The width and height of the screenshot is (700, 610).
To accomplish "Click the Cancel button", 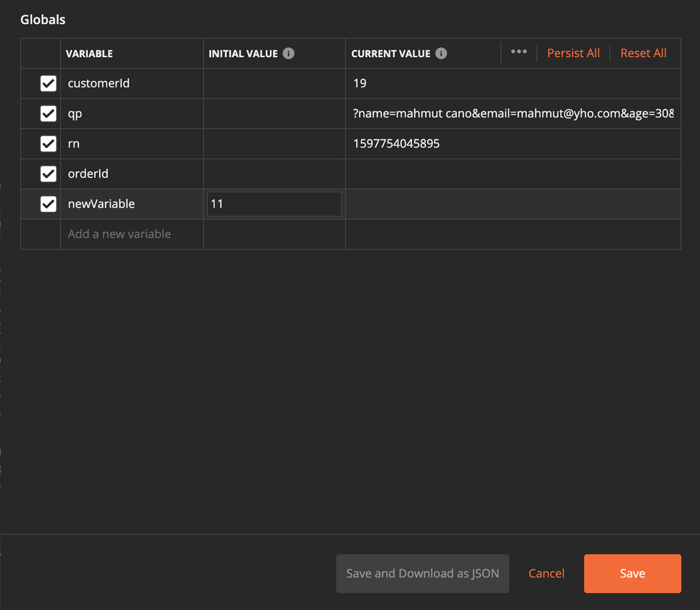I will click(546, 574).
